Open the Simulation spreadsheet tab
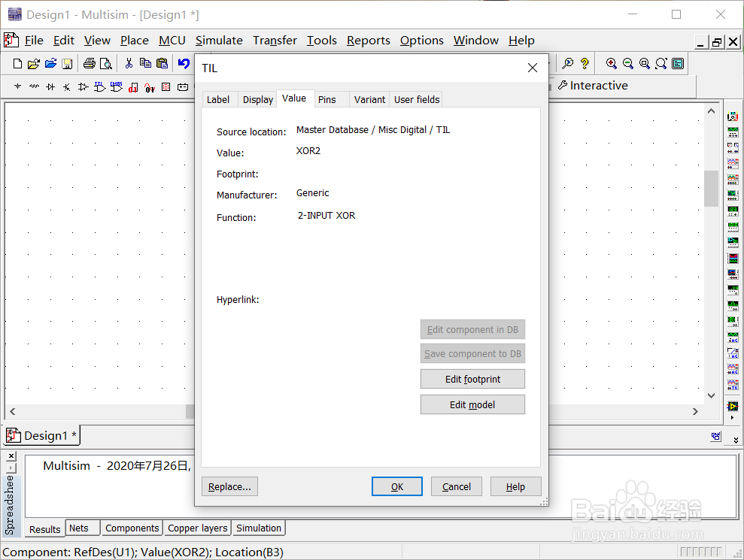The width and height of the screenshot is (744, 560). [x=259, y=528]
